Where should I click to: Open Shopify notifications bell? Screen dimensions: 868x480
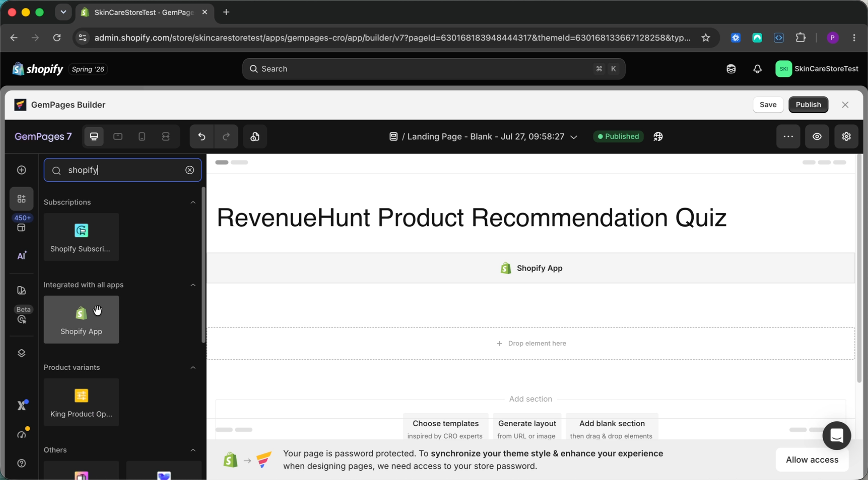(757, 69)
